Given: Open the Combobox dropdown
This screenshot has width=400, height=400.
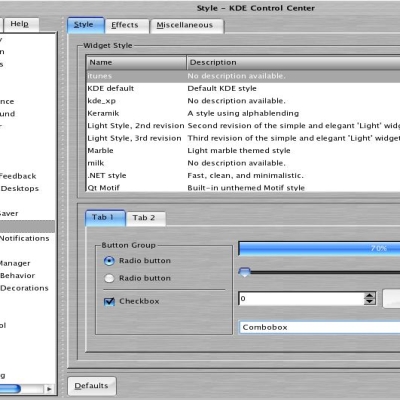Looking at the screenshot, I should tap(319, 327).
